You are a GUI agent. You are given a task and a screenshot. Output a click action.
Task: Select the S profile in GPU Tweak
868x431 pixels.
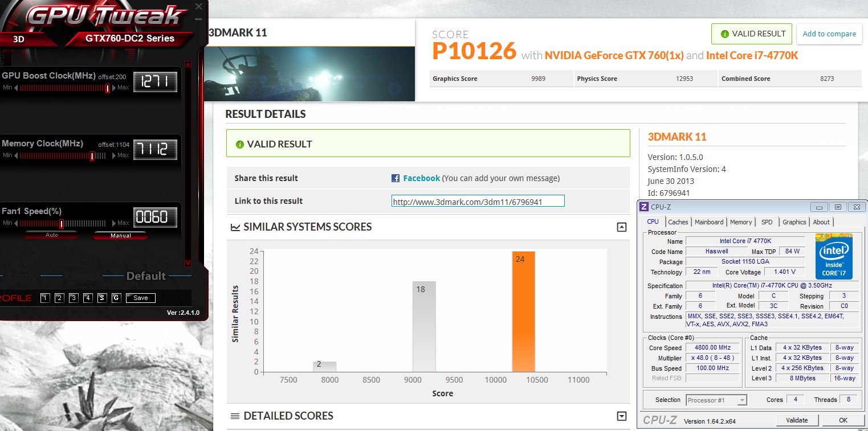tap(102, 298)
